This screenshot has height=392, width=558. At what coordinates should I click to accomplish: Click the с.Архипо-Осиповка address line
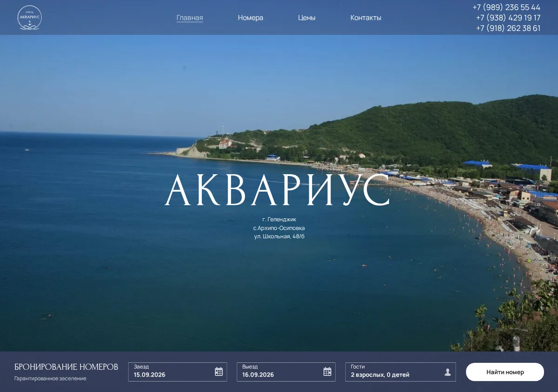(279, 228)
